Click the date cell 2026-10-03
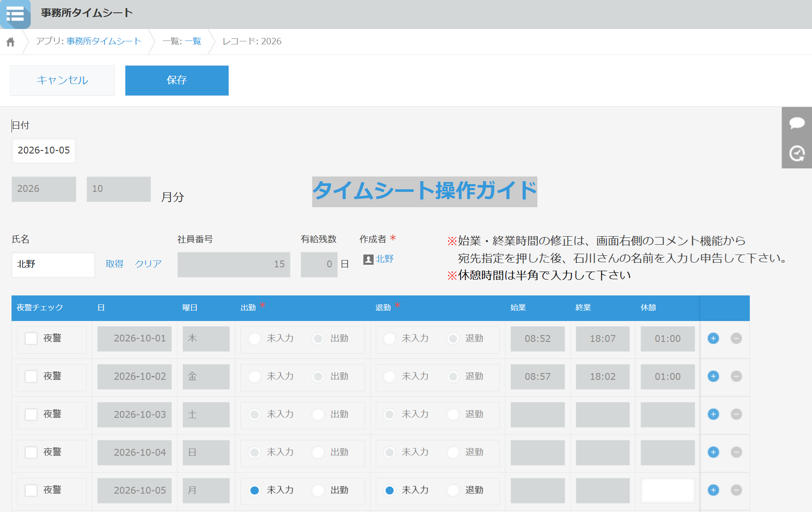This screenshot has width=812, height=512. coord(134,414)
